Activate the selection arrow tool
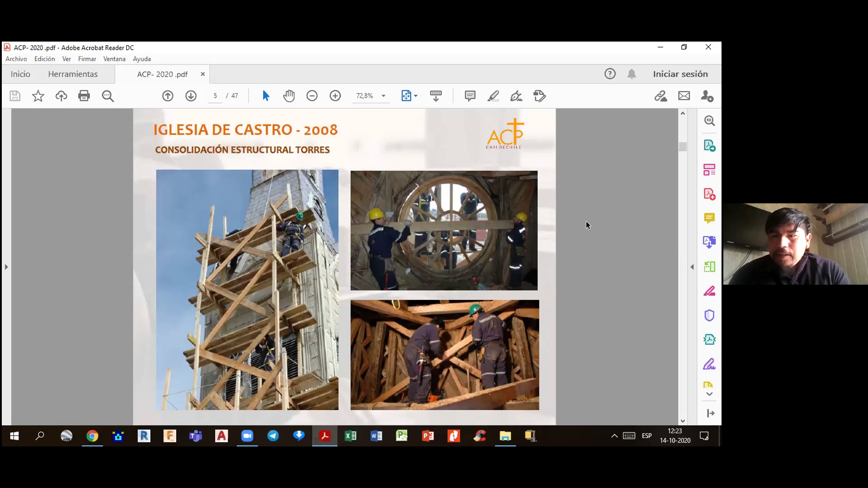 [266, 96]
